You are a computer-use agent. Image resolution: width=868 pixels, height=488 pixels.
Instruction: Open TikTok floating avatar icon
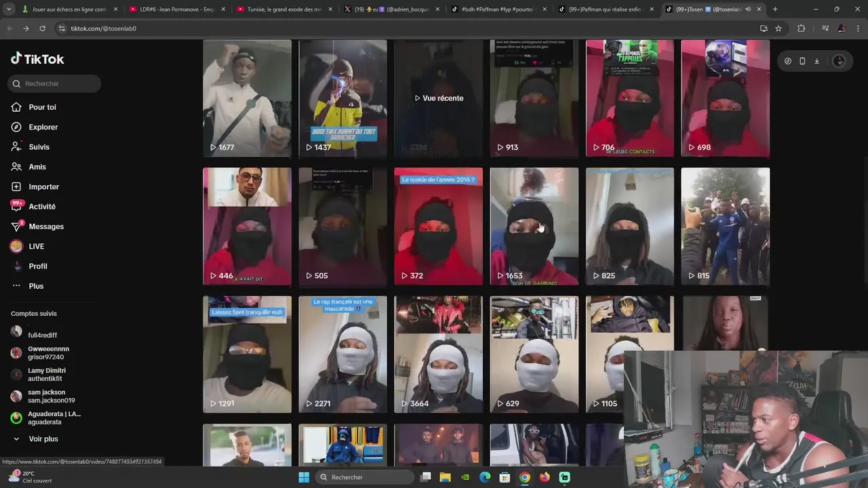[x=839, y=61]
